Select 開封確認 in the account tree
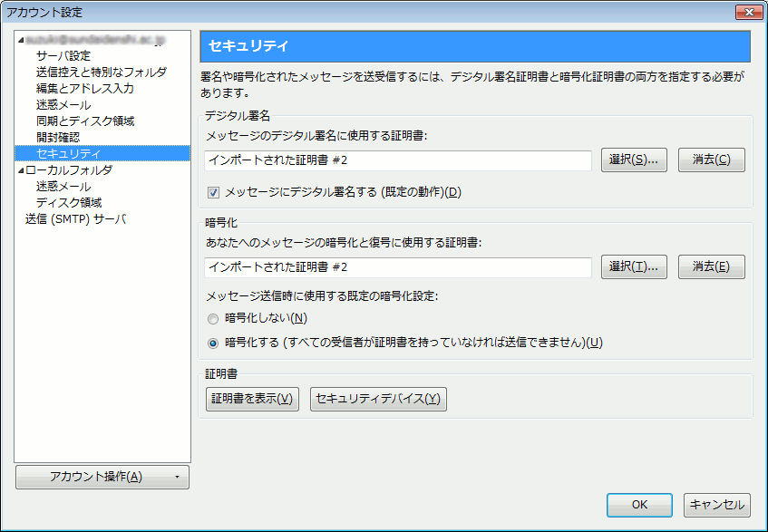The image size is (768, 532). pos(58,138)
